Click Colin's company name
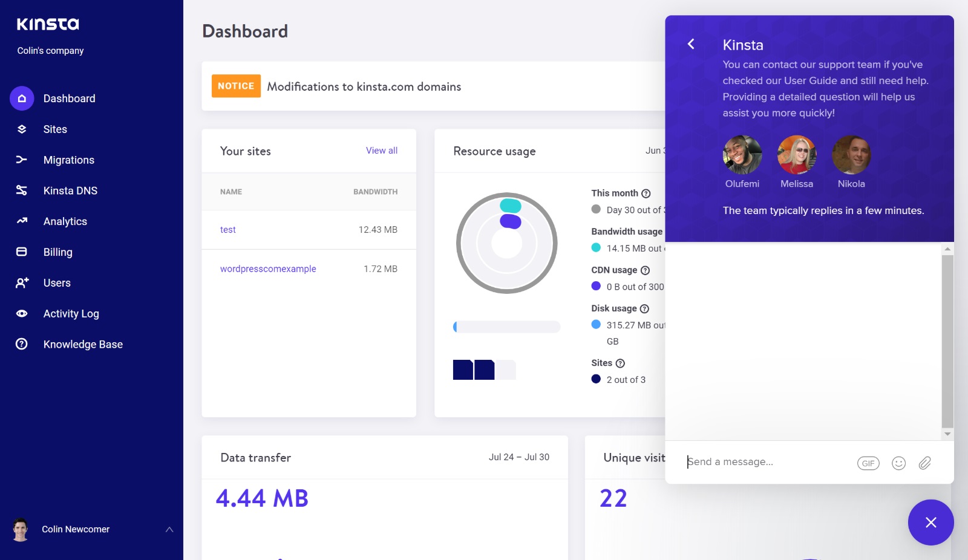This screenshot has width=968, height=560. pyautogui.click(x=50, y=51)
